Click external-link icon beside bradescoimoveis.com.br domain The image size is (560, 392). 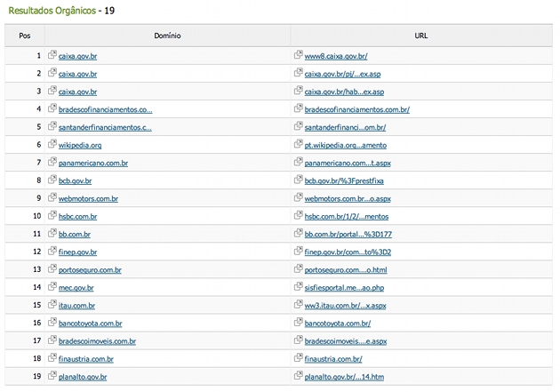(x=52, y=340)
